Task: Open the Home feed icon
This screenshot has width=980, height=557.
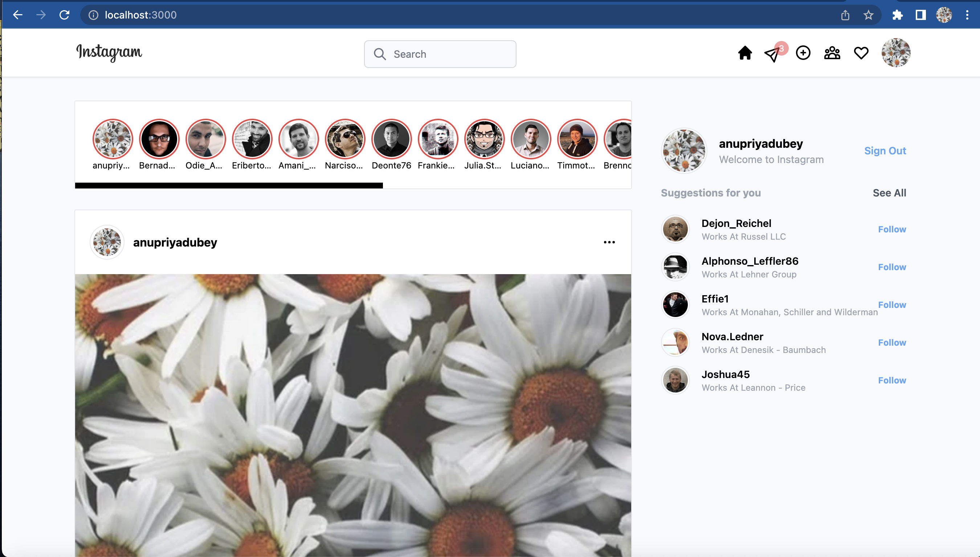Action: [x=744, y=53]
